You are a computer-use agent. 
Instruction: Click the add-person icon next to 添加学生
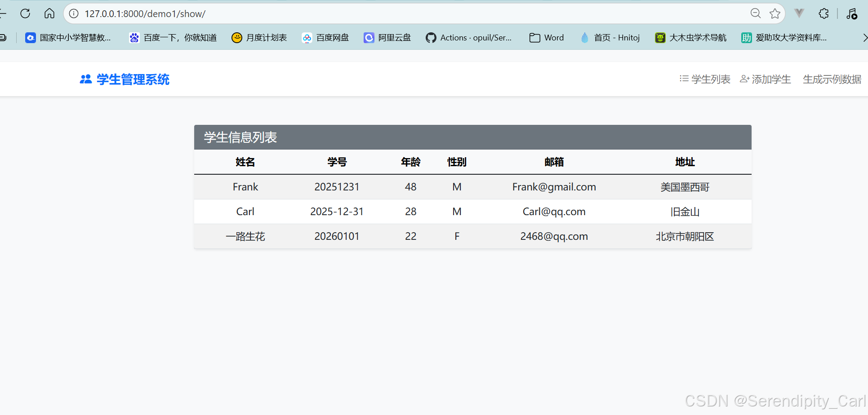744,79
